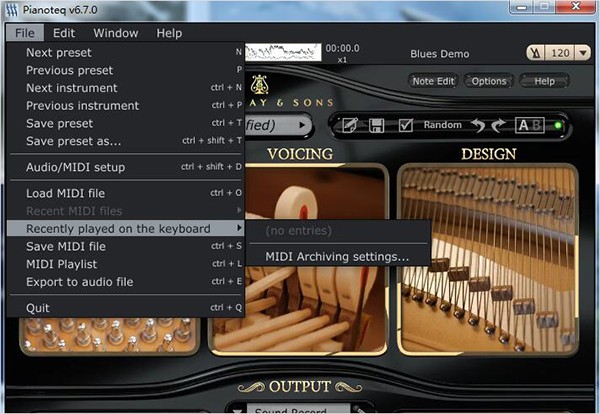Click the undo arrow icon

click(x=478, y=125)
